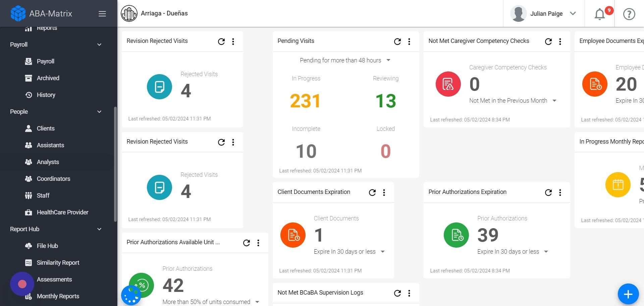Click the Reviewing count 13
This screenshot has width=644, height=306.
pos(386,101)
